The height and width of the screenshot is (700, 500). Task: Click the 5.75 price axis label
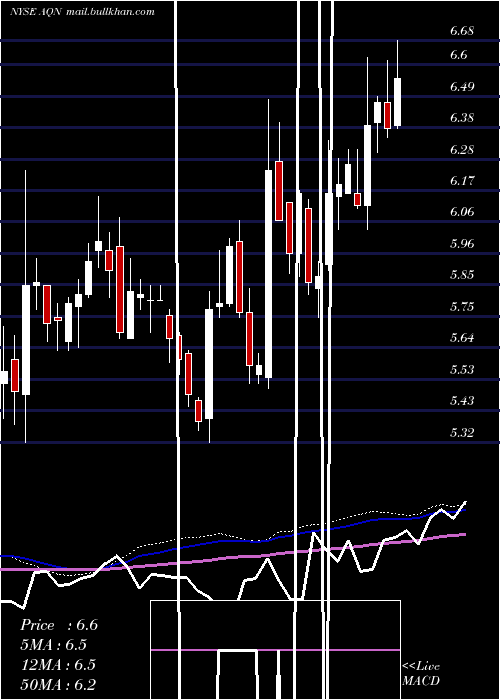[462, 307]
